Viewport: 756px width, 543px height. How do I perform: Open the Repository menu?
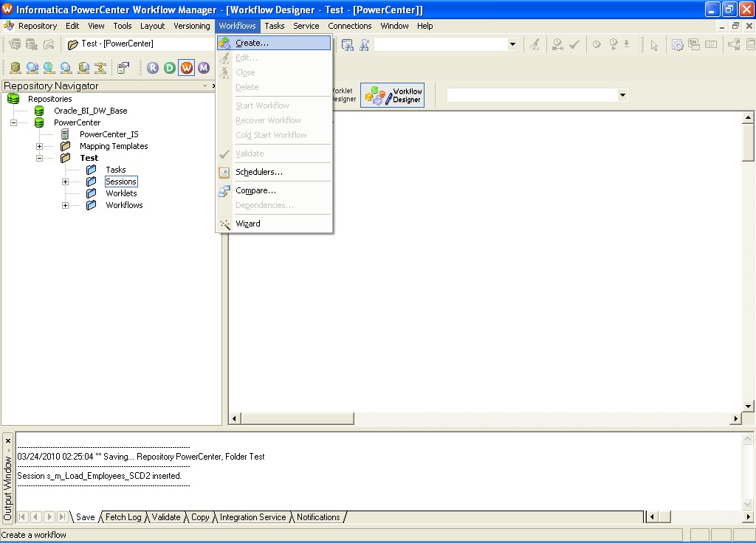click(x=38, y=26)
